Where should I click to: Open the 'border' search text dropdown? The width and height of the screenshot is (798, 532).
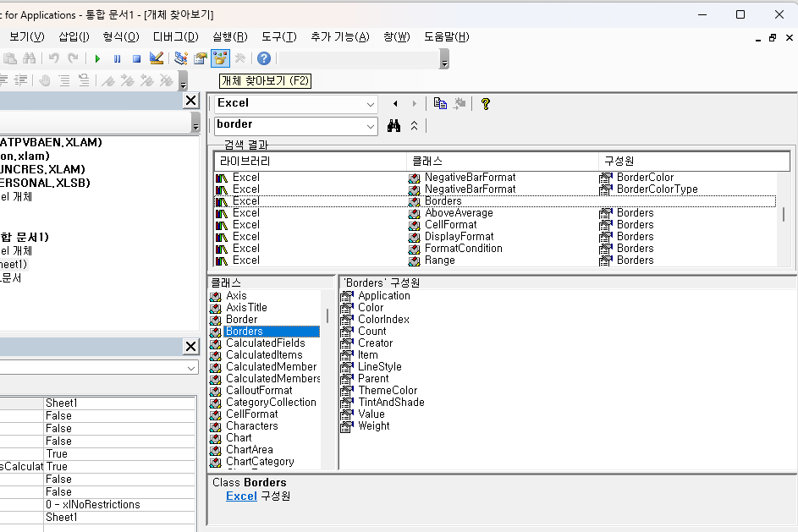coord(371,127)
